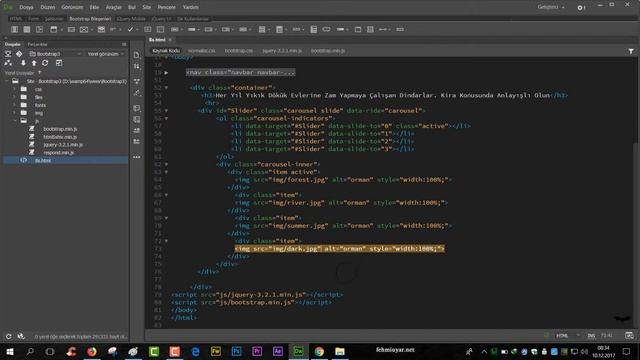The image size is (640, 360).
Task: Switch to jQuery Mobile insert tab
Action: 131,19
